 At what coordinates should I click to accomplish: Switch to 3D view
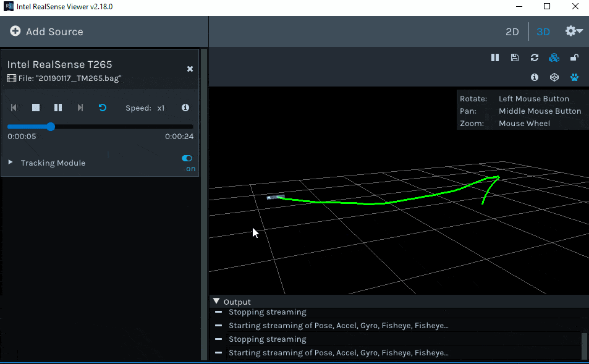(543, 32)
